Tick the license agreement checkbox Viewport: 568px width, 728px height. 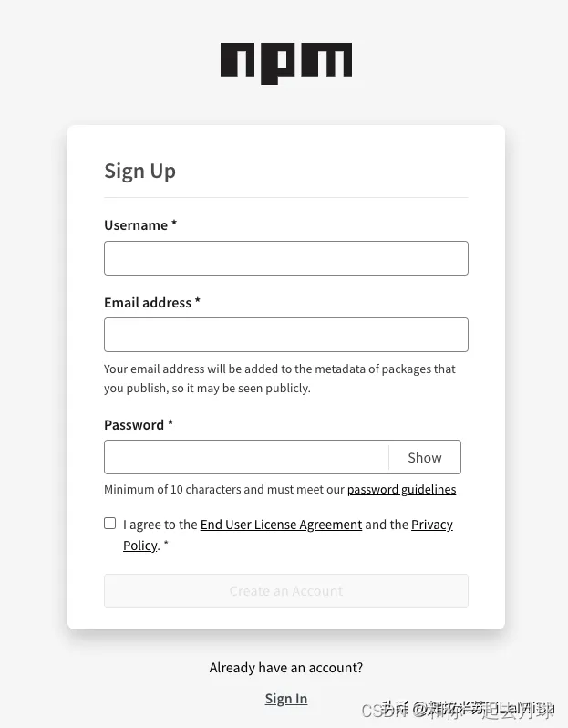tap(110, 524)
